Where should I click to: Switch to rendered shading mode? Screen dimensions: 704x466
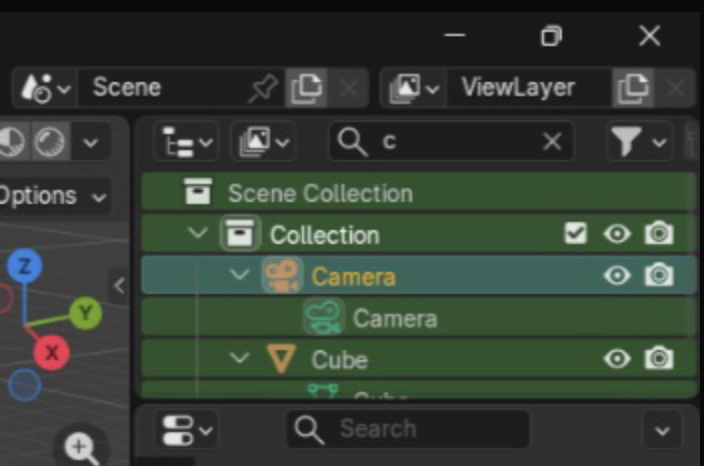click(x=50, y=142)
